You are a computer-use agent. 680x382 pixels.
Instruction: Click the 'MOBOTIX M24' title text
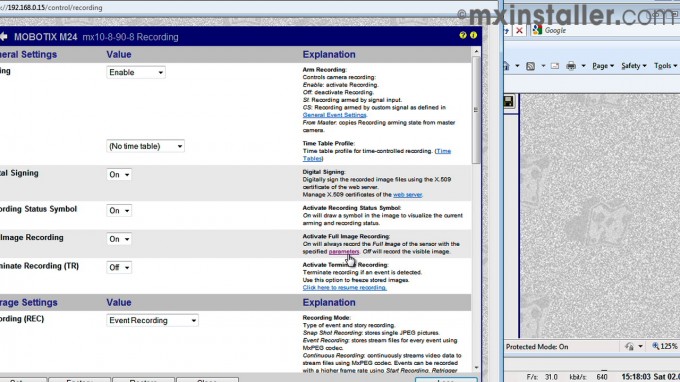pyautogui.click(x=46, y=37)
